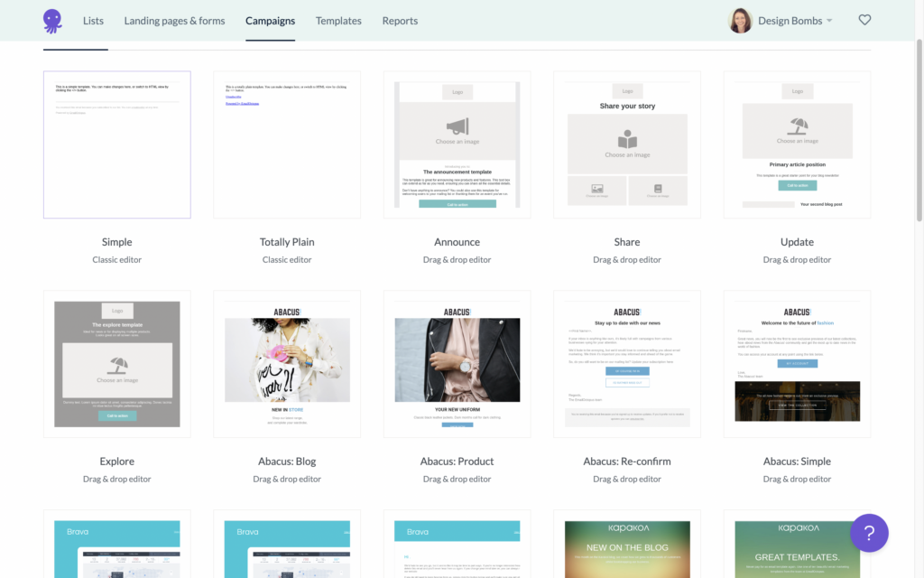Select the Abacus: Simple template thumbnail
The image size is (924, 578).
click(798, 364)
